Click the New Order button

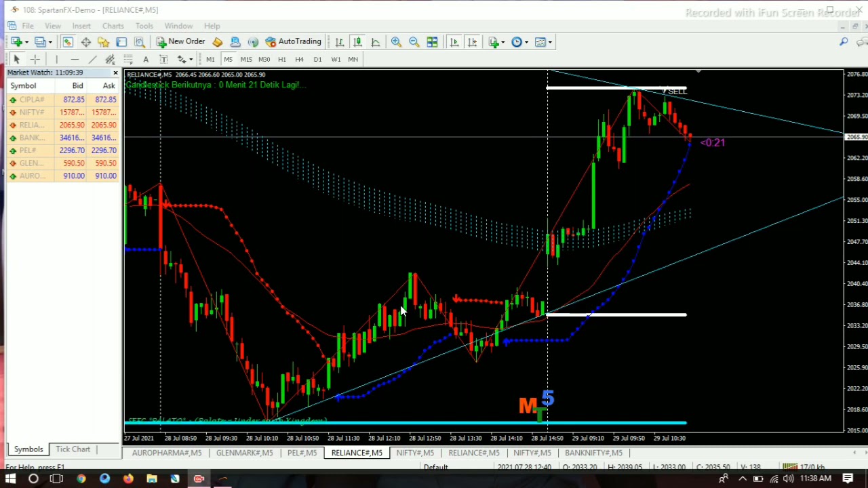click(180, 42)
